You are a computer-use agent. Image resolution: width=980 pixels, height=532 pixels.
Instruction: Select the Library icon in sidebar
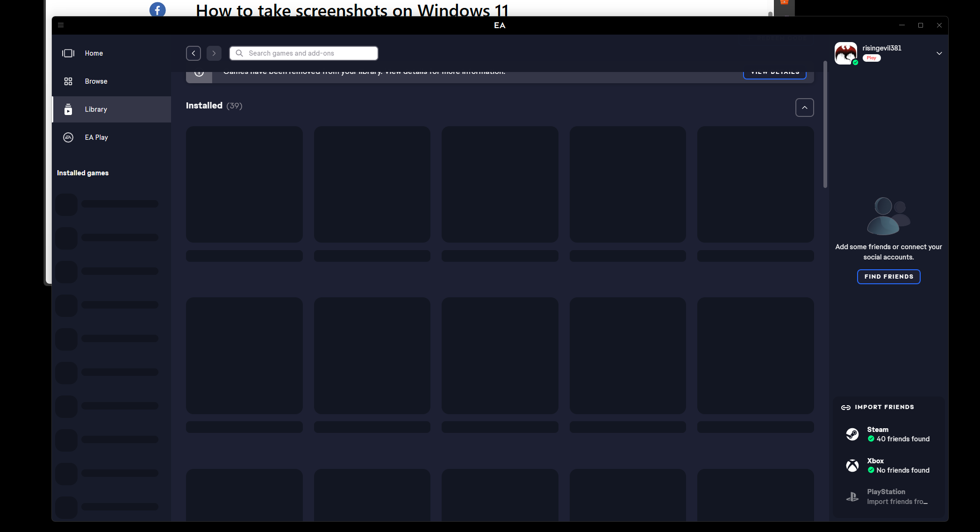[68, 109]
